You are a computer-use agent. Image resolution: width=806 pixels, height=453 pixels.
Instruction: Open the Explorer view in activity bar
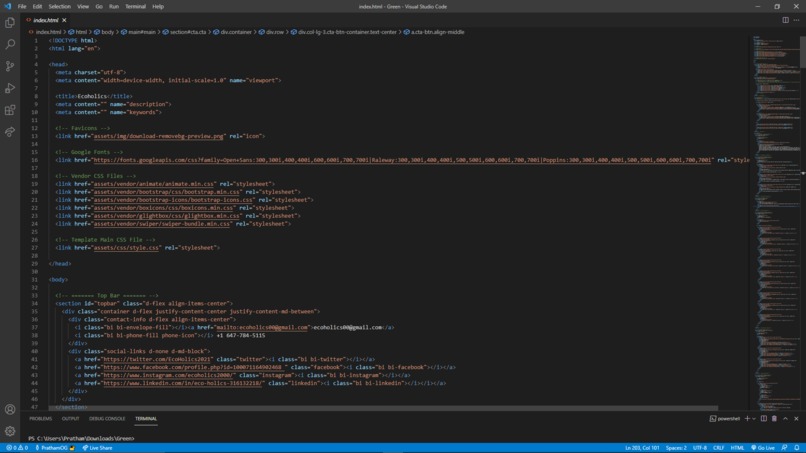tap(10, 23)
